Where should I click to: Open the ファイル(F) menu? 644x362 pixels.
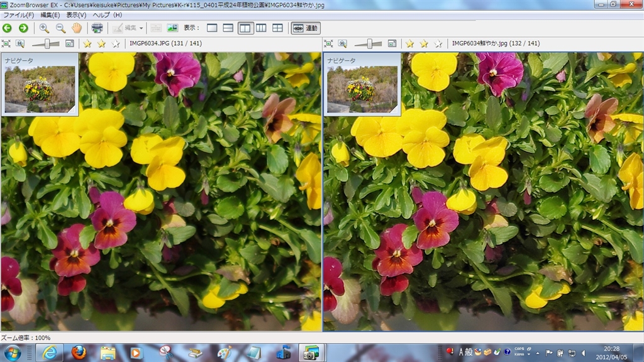tap(19, 14)
